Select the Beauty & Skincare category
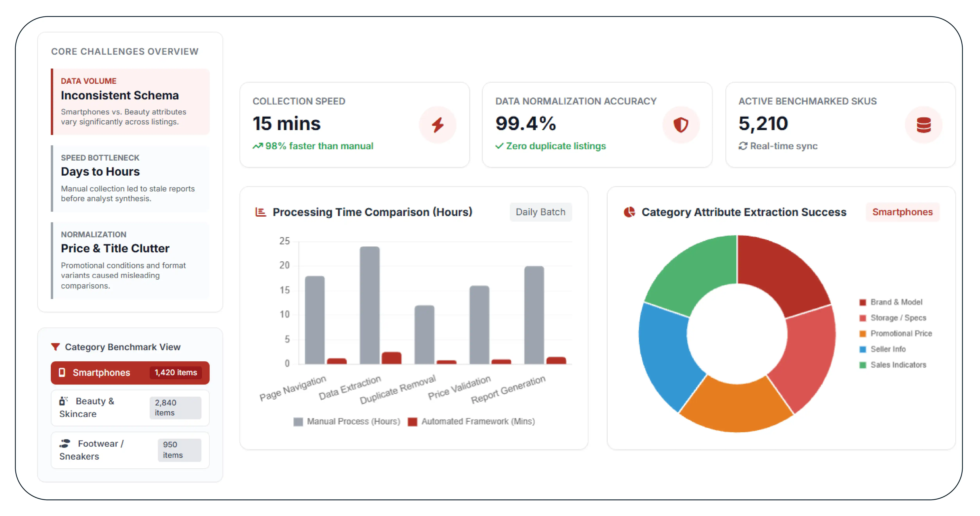 click(130, 408)
